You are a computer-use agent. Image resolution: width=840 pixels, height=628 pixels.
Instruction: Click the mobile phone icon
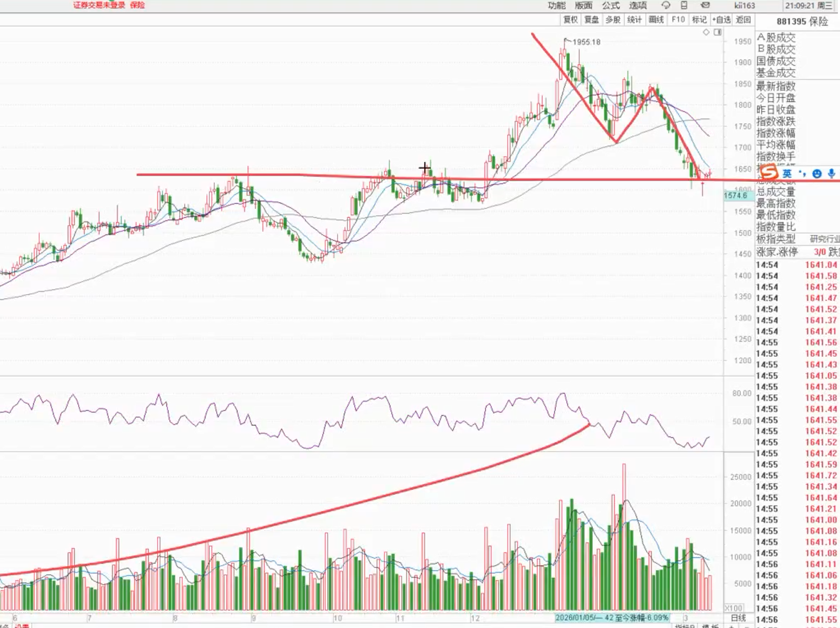point(684,6)
